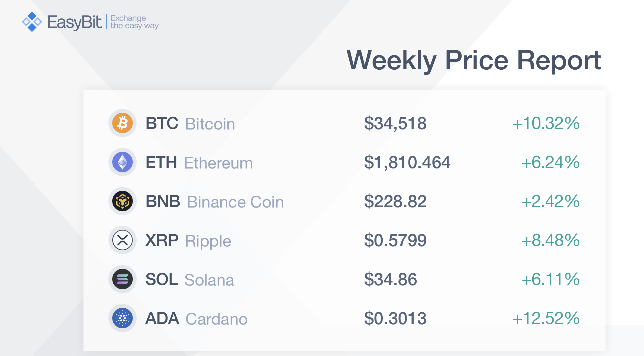Image resolution: width=644 pixels, height=356 pixels.
Task: Click the Weekly Price Report heading
Action: (x=474, y=60)
